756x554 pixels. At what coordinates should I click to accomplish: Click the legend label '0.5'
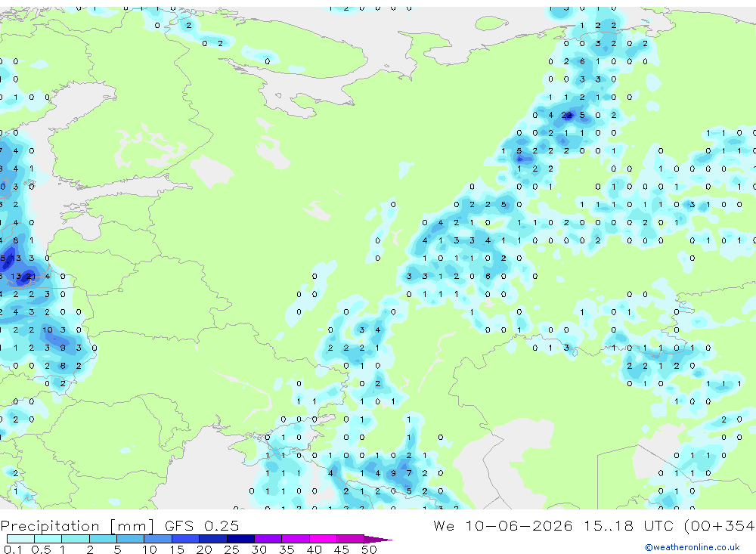pos(41,549)
